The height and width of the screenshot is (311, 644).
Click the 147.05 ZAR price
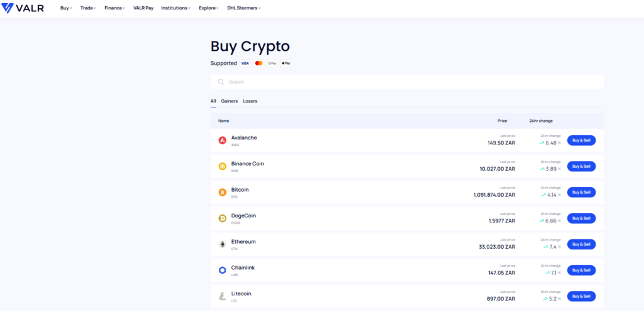(501, 273)
